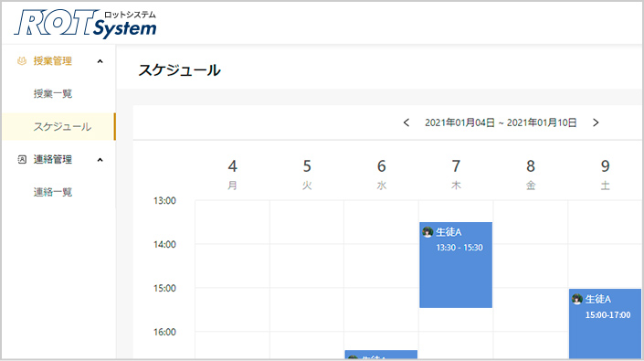Select the スケジュール sidebar item
This screenshot has height=361, width=644.
tap(58, 126)
